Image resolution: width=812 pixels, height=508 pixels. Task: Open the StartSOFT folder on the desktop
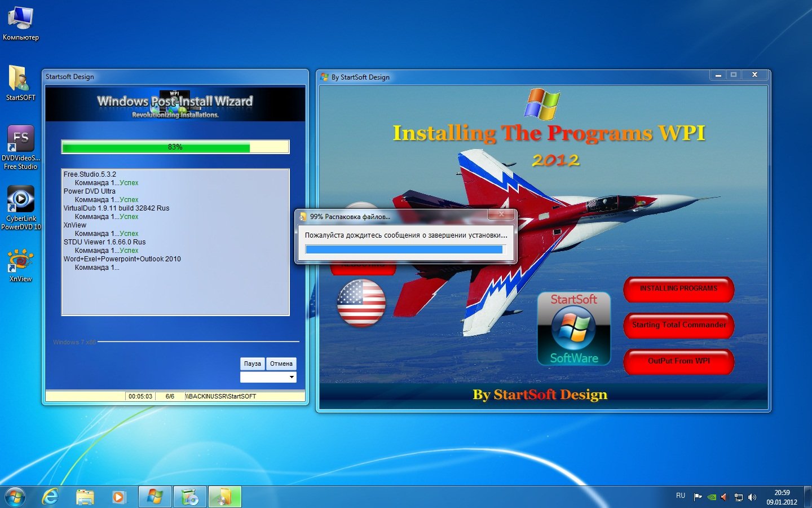[x=20, y=83]
